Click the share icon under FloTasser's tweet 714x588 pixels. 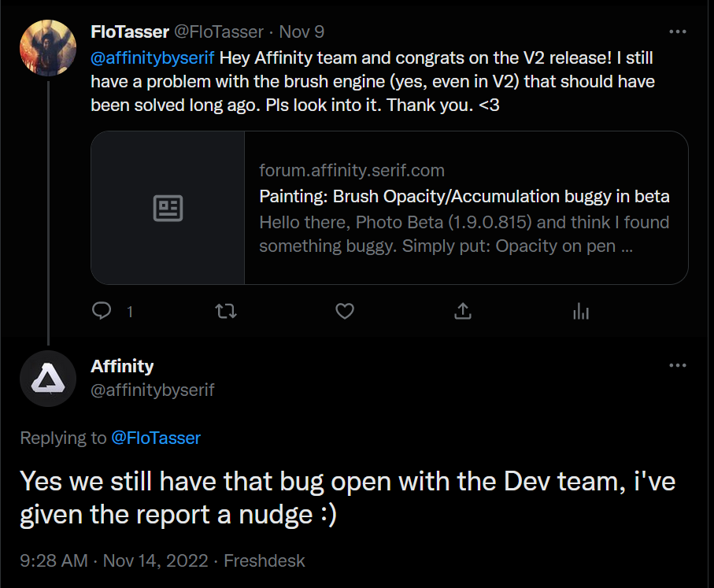463,311
